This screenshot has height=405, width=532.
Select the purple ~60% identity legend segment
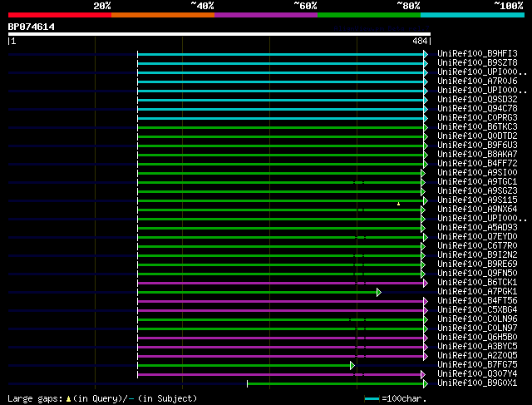coord(265,14)
